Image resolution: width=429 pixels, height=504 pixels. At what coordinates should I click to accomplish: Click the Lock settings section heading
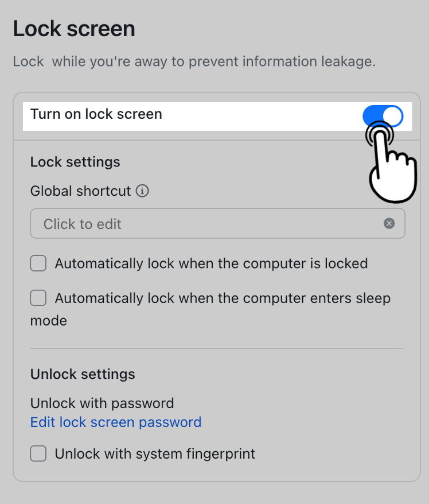coord(75,162)
